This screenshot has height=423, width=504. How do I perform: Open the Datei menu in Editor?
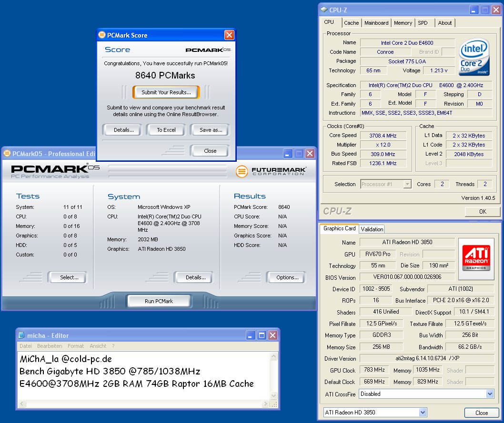[26, 346]
